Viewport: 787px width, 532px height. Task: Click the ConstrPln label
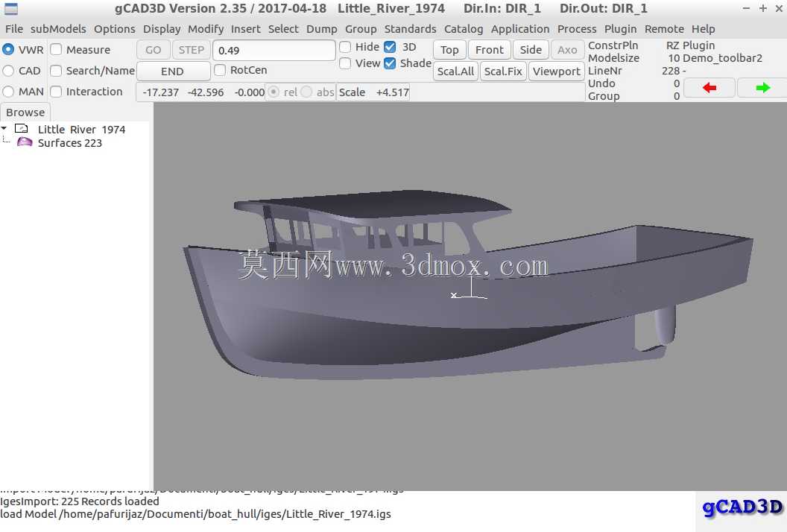pyautogui.click(x=613, y=45)
